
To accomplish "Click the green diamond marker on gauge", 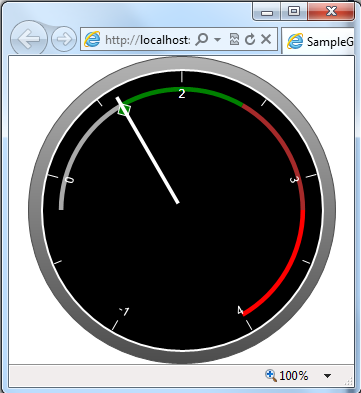I will point(124,109).
